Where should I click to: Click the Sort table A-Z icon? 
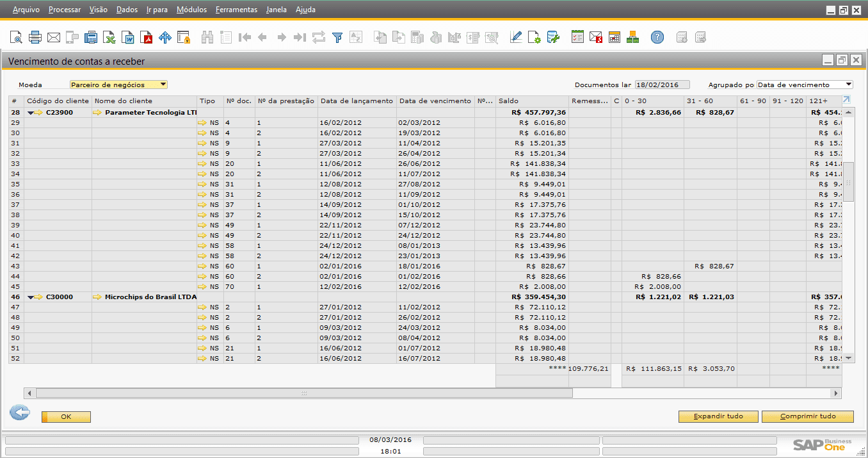(x=355, y=37)
